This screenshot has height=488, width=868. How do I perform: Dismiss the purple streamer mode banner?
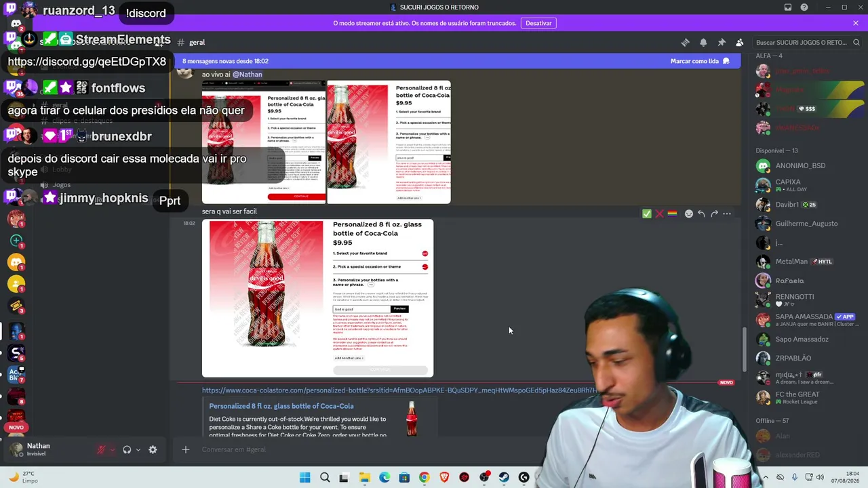click(x=856, y=23)
